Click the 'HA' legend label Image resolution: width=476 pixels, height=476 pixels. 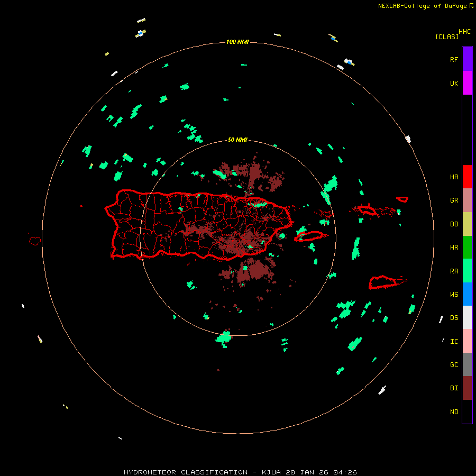point(454,177)
